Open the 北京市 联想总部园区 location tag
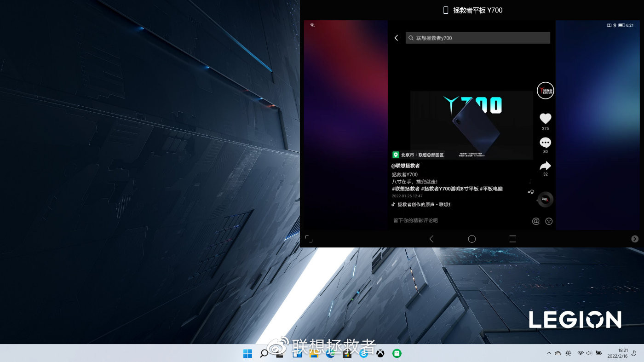The image size is (644, 362). (418, 155)
